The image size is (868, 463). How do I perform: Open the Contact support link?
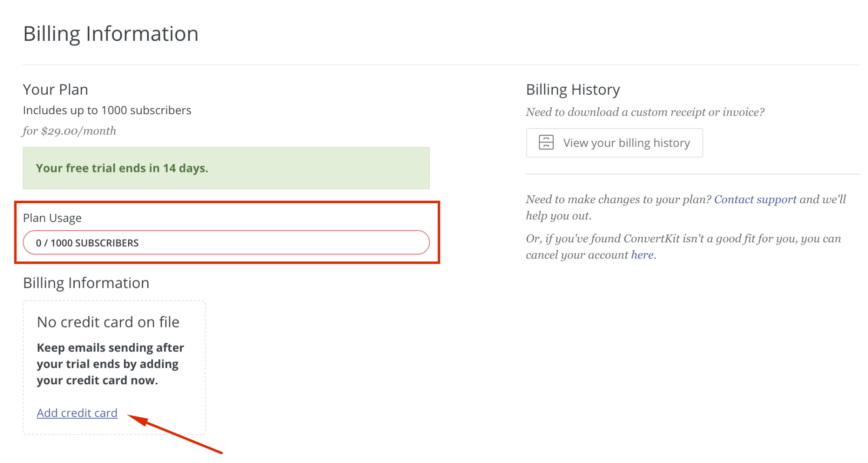[755, 199]
